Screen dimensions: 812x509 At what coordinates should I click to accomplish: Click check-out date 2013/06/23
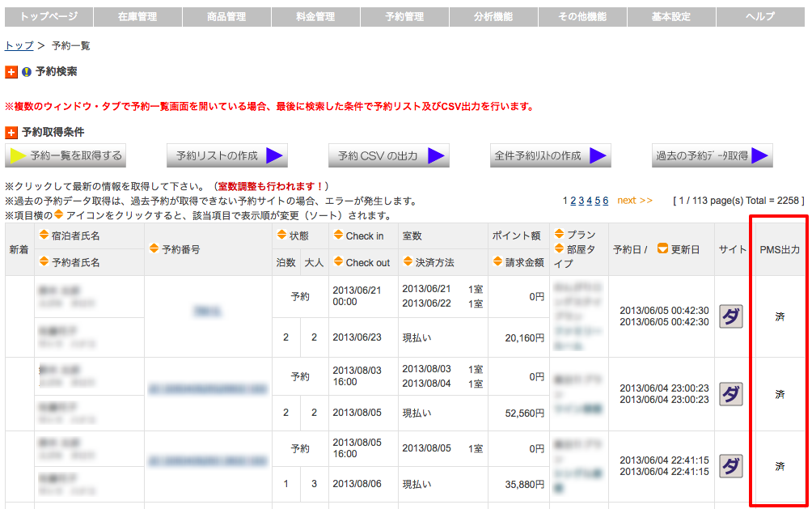357,337
